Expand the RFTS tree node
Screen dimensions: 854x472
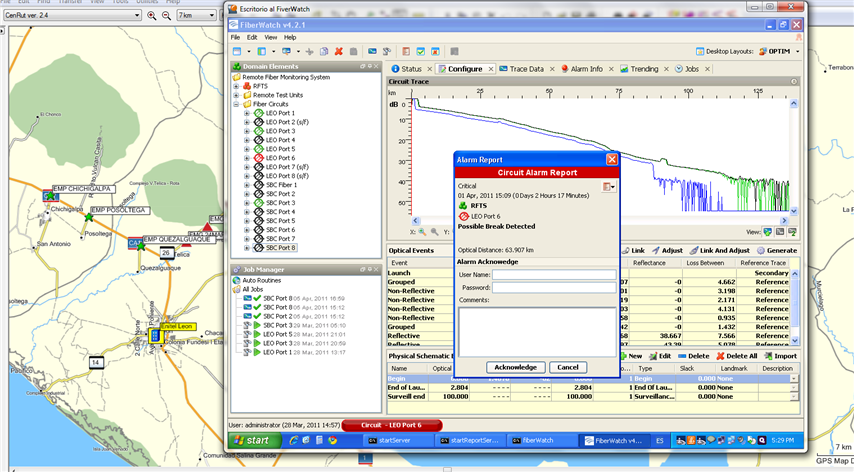point(236,86)
